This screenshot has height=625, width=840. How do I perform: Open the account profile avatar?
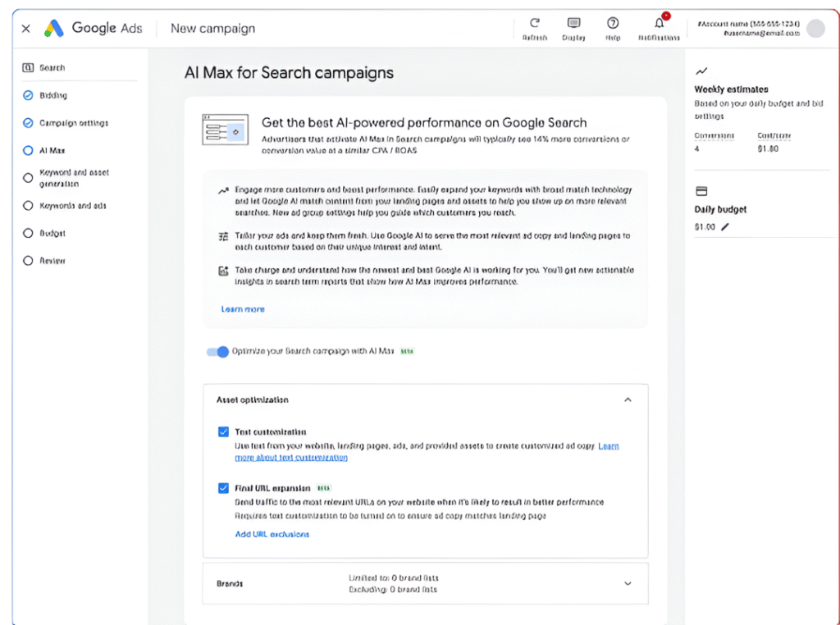point(816,29)
